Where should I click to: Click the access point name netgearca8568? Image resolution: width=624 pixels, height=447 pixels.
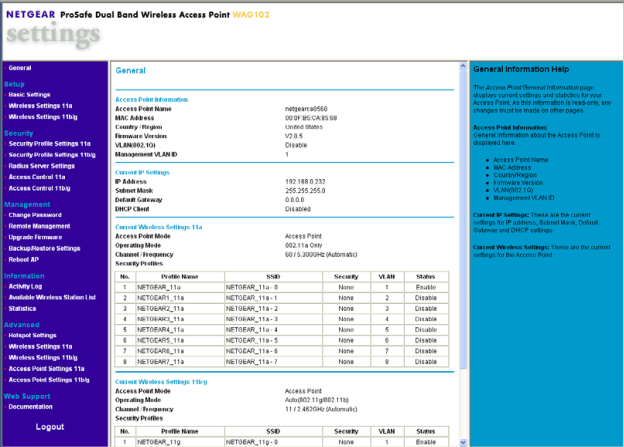pos(306,109)
